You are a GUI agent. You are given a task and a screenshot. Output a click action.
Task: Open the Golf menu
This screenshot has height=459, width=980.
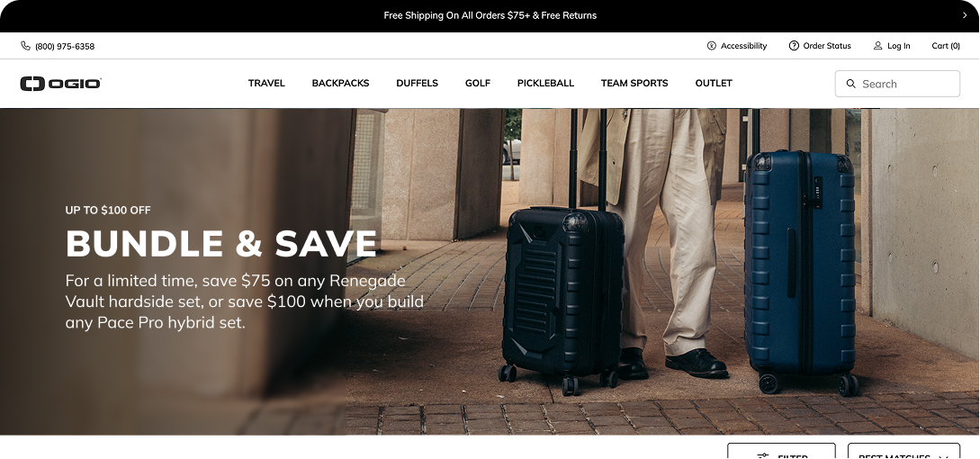[478, 83]
